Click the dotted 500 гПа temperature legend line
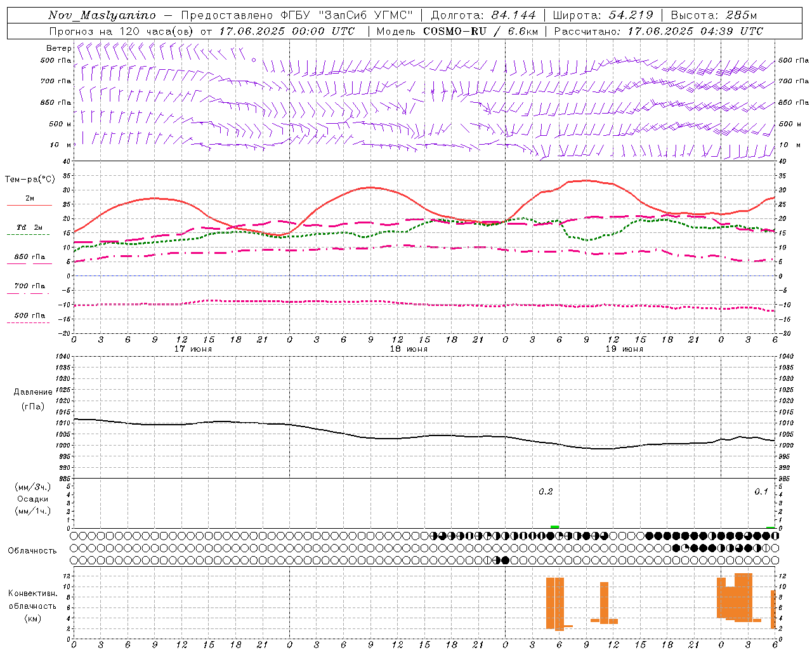The height and width of the screenshot is (650, 812). (29, 322)
